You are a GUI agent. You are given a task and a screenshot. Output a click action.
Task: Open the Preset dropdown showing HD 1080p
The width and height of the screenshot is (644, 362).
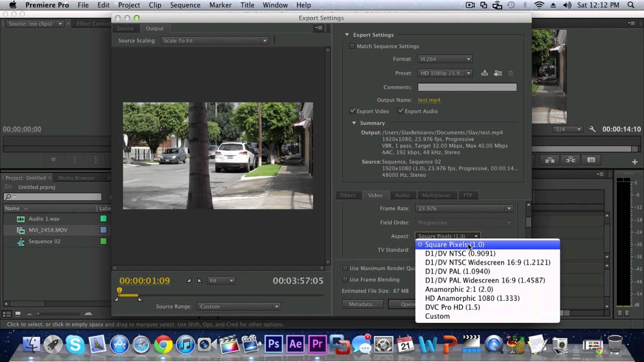coord(445,73)
